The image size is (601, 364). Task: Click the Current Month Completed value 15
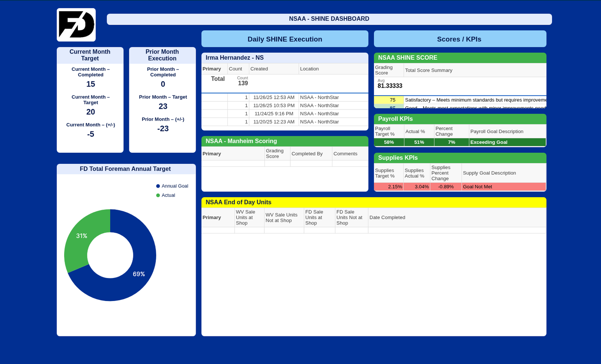(x=90, y=84)
